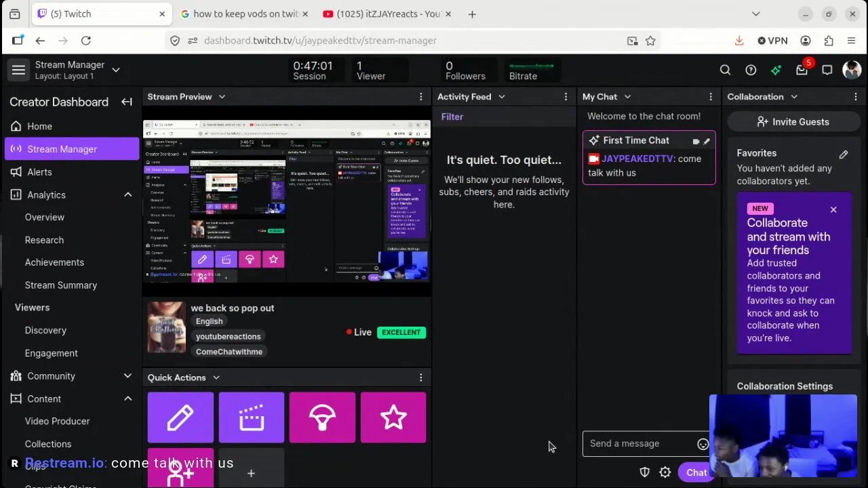Click the stream preview video thumbnail

click(287, 201)
